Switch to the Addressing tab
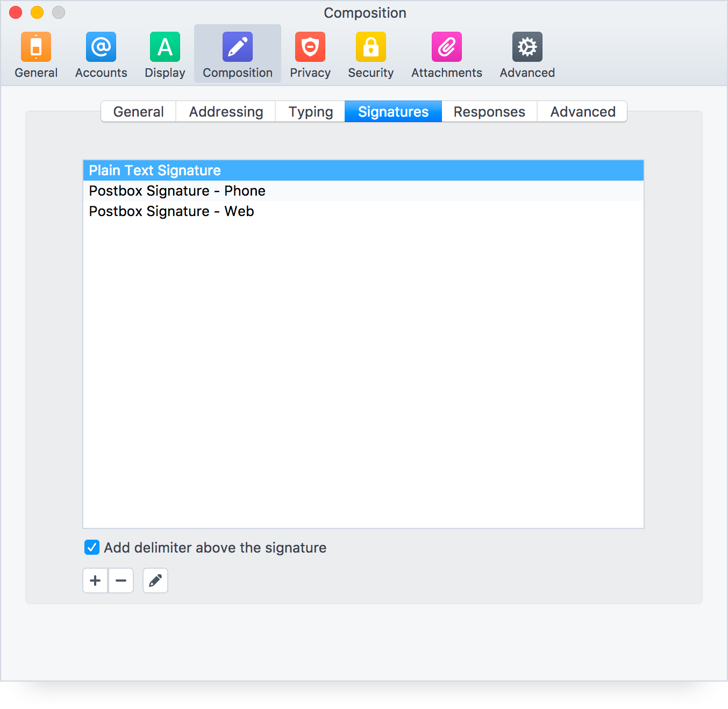Screen dimensions: 728x709 coord(226,112)
